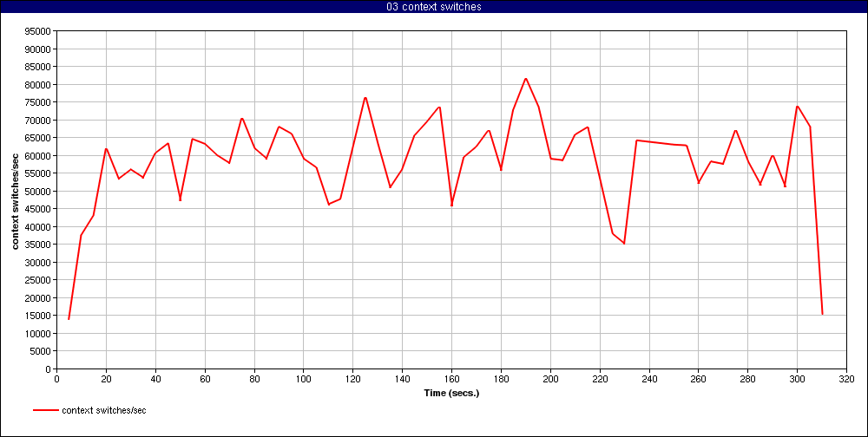The width and height of the screenshot is (868, 437).
Task: Click the '03 context switches' chart title
Action: (x=434, y=7)
